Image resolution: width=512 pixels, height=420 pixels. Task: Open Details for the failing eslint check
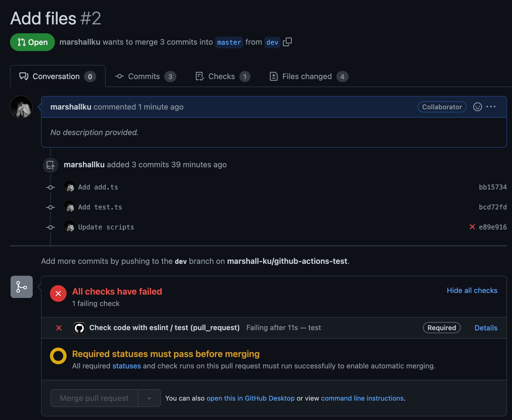[x=486, y=328]
